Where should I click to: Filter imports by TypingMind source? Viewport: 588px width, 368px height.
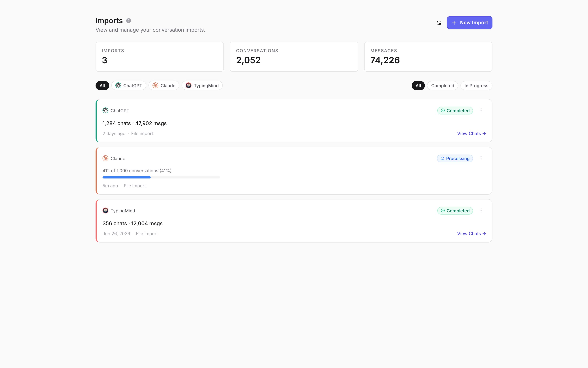pos(202,85)
